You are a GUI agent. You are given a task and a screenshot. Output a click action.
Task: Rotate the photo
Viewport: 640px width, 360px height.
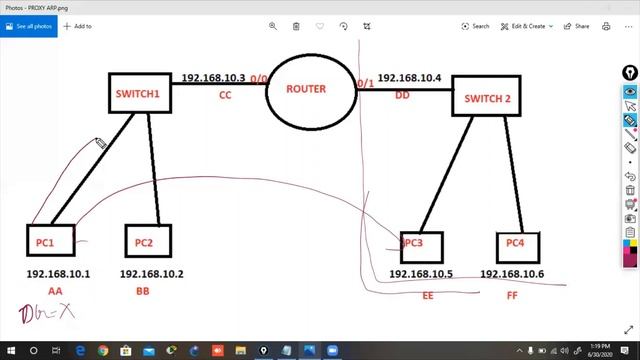point(343,26)
